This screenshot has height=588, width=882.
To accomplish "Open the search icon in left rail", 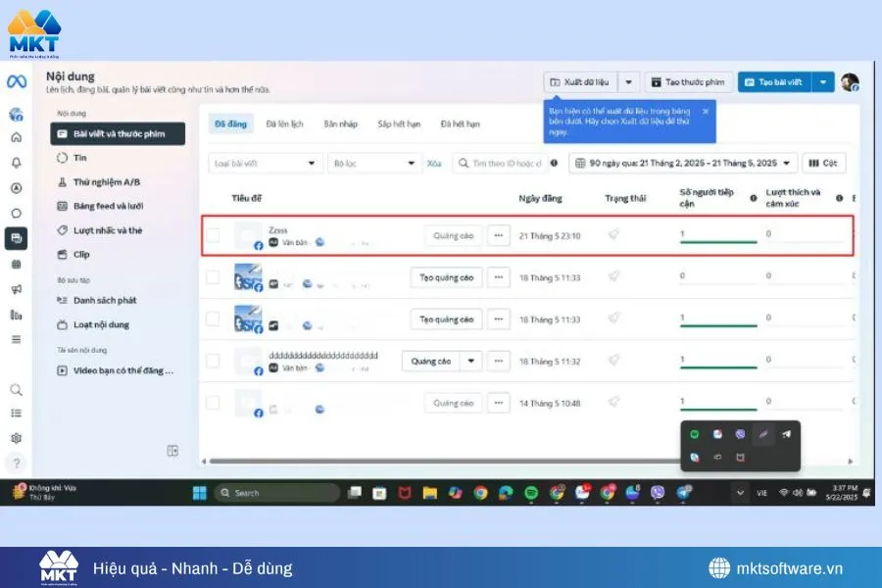I will (16, 389).
